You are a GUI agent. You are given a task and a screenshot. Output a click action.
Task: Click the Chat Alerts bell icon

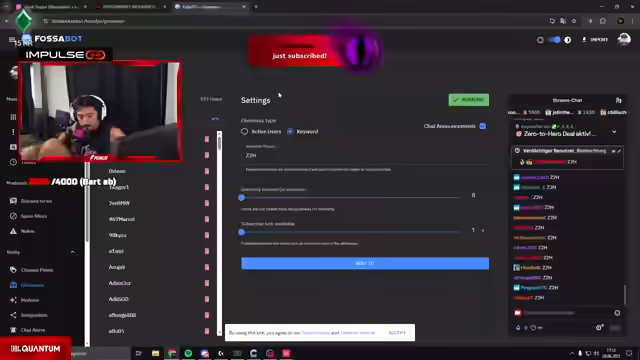coord(13,330)
